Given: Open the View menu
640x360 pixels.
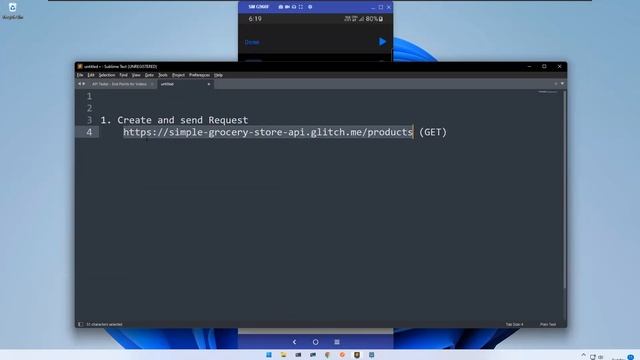Looking at the screenshot, I should [136, 75].
